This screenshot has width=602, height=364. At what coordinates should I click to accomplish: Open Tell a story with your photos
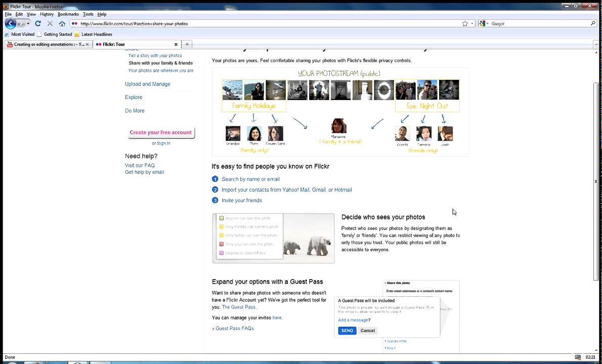tap(155, 56)
